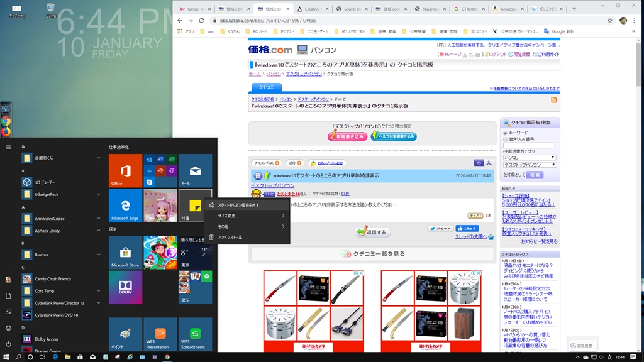The image size is (644, 362).
Task: Open Task View on the taskbar
Action: pyautogui.click(x=42, y=357)
